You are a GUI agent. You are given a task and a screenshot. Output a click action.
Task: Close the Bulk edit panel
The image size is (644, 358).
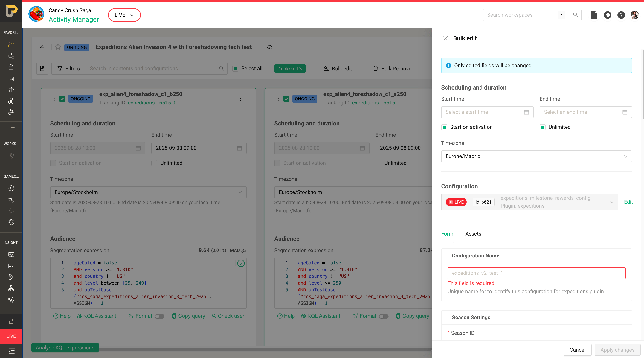tap(445, 38)
